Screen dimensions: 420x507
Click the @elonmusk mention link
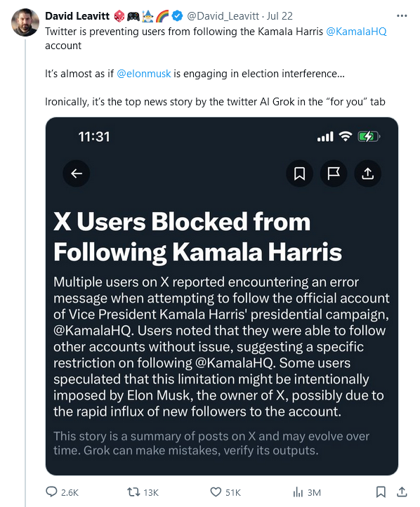click(143, 74)
